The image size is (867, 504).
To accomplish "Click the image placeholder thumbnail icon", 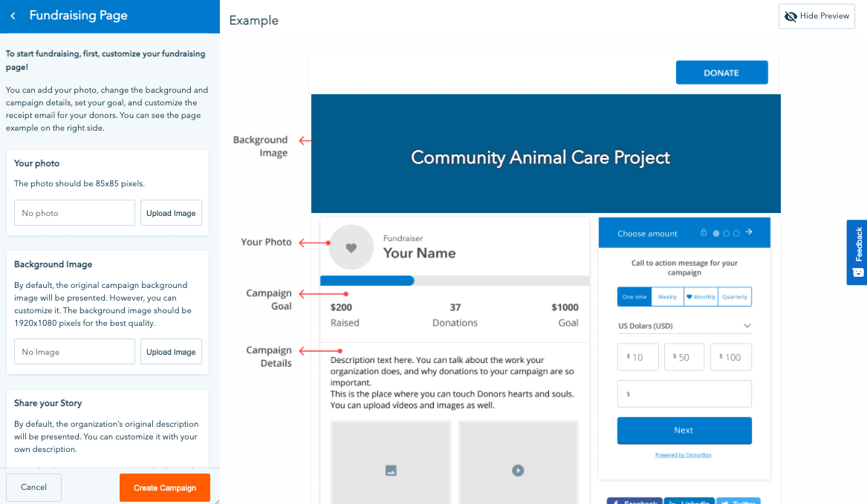I will (391, 470).
